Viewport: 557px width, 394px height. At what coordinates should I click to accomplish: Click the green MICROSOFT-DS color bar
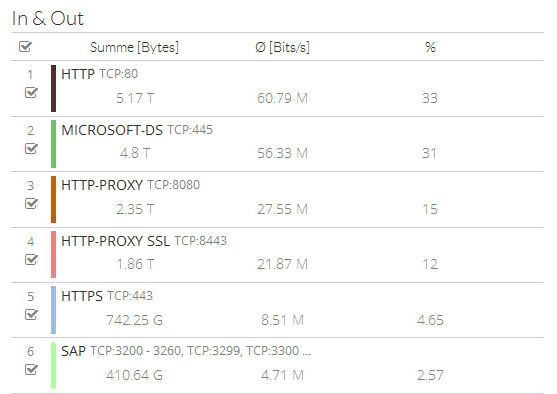[x=53, y=144]
